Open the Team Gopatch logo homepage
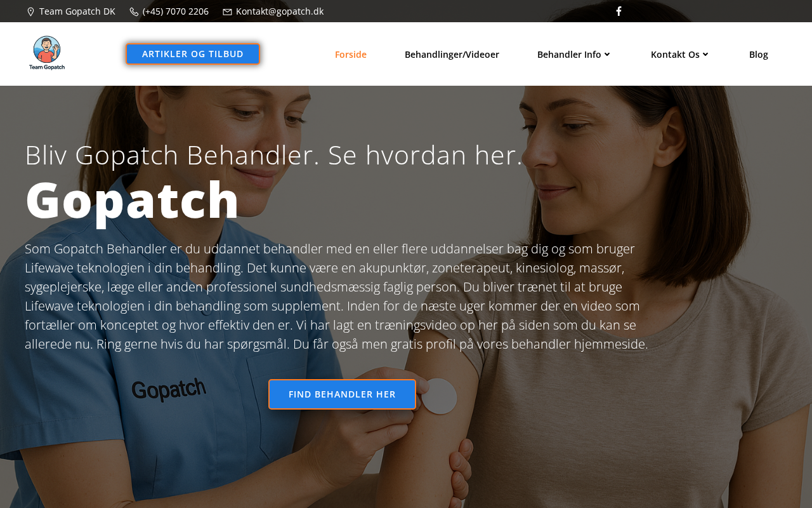The width and height of the screenshot is (812, 508). [47, 53]
